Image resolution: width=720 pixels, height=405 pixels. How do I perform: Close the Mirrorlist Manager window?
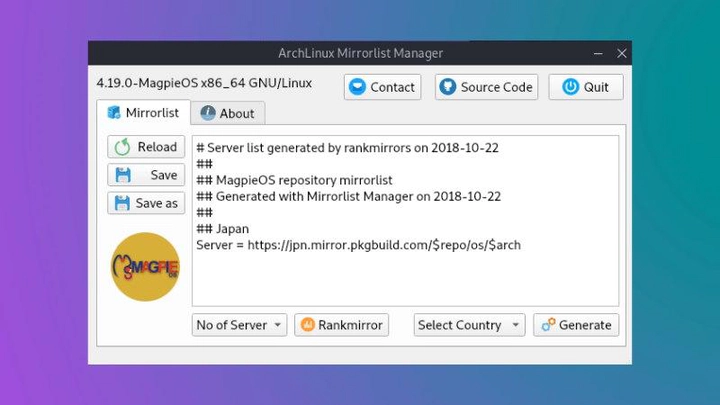tap(621, 53)
